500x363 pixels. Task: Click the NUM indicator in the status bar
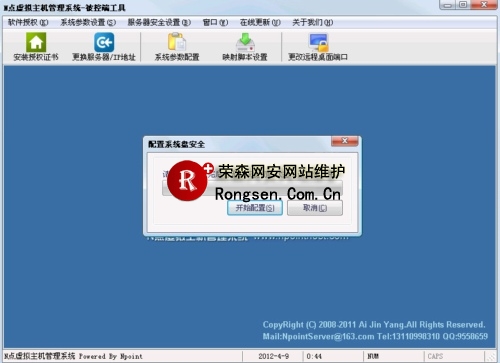[373, 356]
